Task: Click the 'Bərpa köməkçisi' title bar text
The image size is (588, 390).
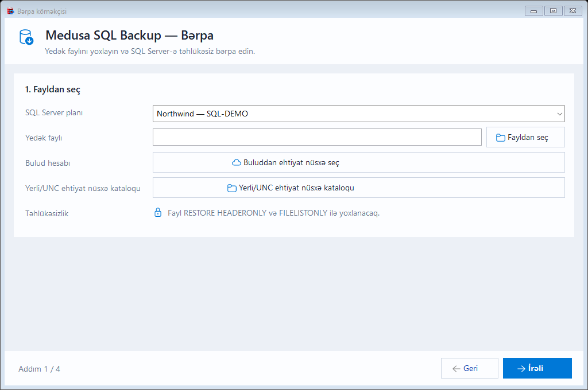Action: tap(42, 11)
